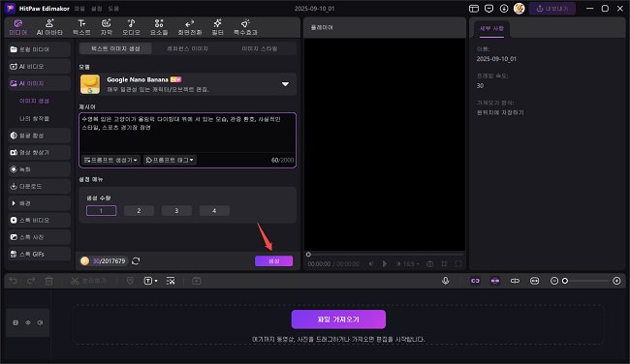This screenshot has height=364, width=630.
Task: Switch to 텍스트 이미지 생성 tab
Action: (x=115, y=49)
